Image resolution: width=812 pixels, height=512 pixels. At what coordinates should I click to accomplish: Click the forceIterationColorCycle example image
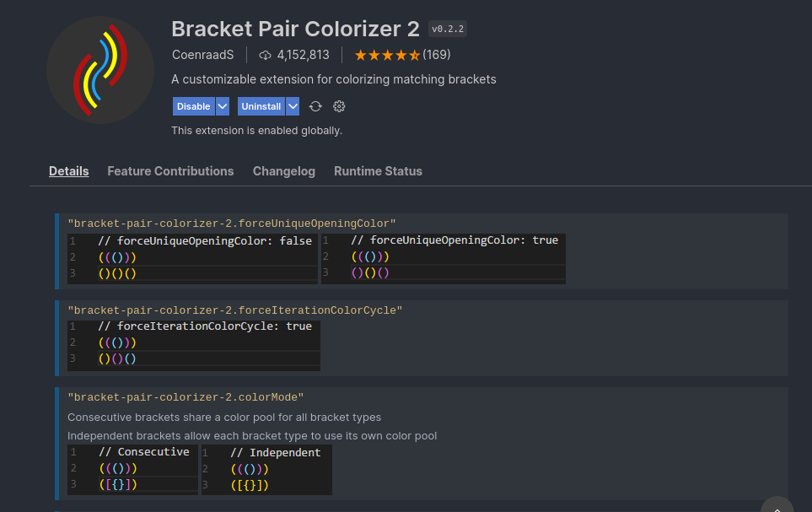point(194,343)
